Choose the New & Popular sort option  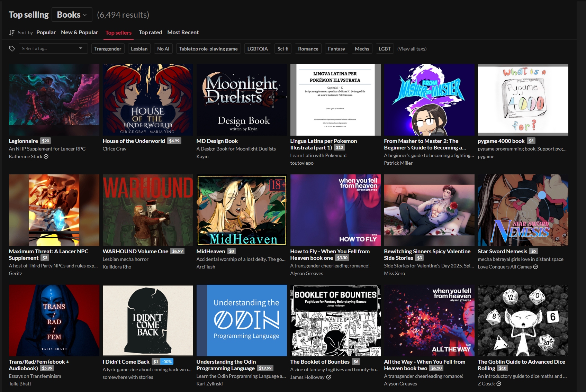coord(79,33)
